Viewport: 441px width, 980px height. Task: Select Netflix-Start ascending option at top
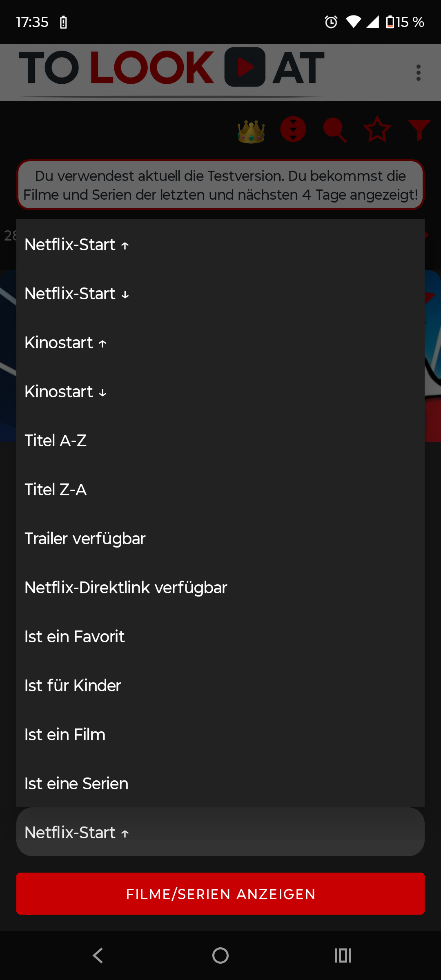(220, 245)
